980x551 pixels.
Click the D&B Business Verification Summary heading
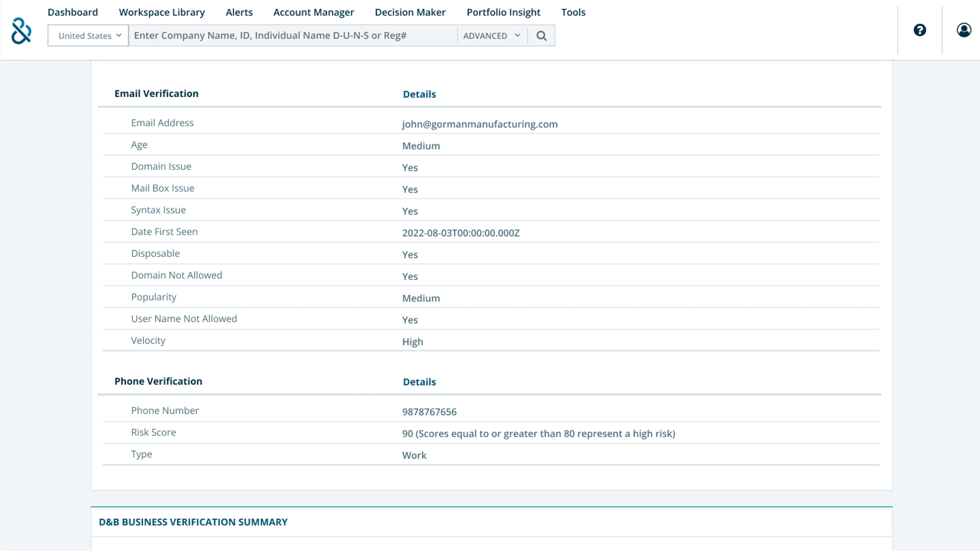[193, 522]
